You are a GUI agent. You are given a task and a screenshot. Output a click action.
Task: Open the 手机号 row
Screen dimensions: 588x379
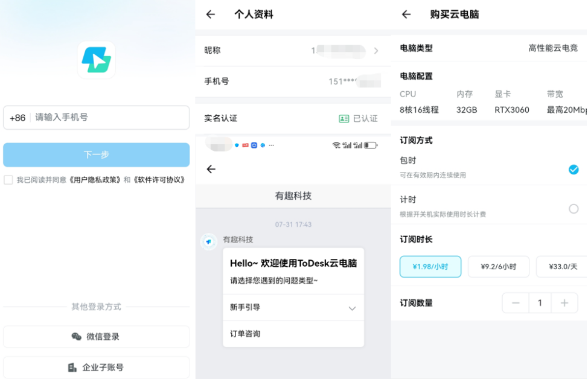coord(293,81)
